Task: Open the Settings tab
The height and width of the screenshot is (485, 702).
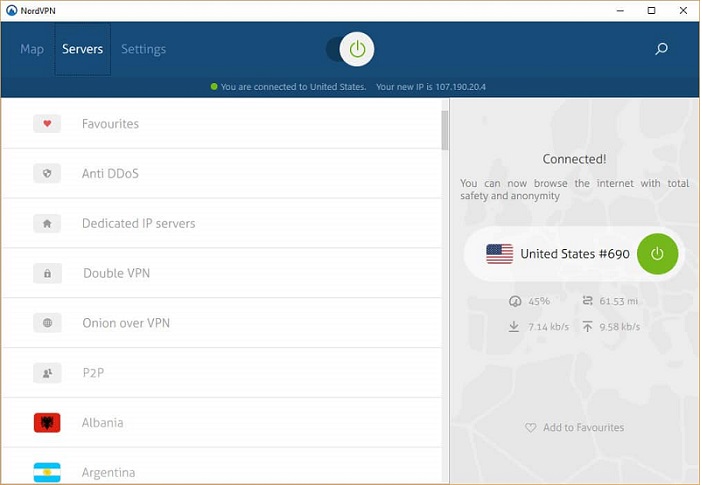Action: (143, 49)
